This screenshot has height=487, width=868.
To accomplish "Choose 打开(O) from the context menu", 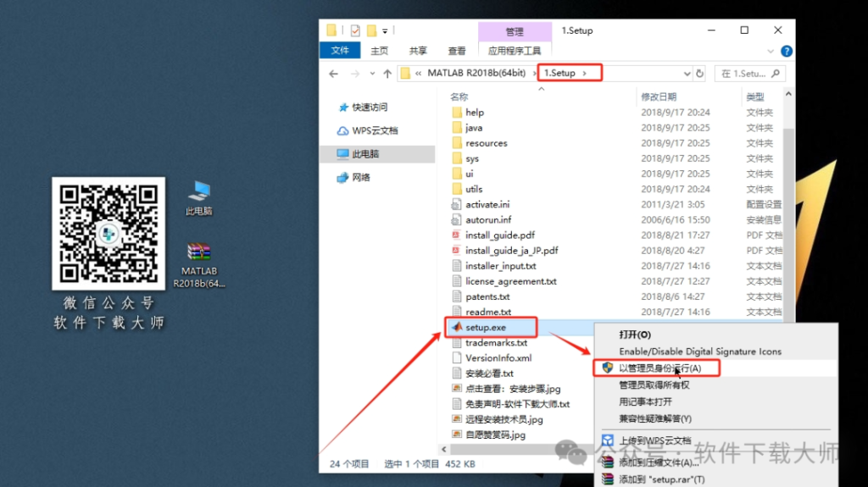I will [634, 335].
